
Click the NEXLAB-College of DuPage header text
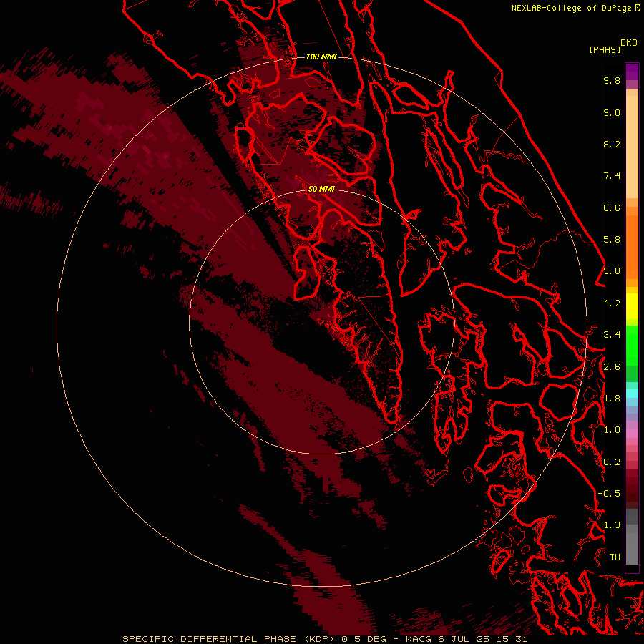click(x=571, y=8)
